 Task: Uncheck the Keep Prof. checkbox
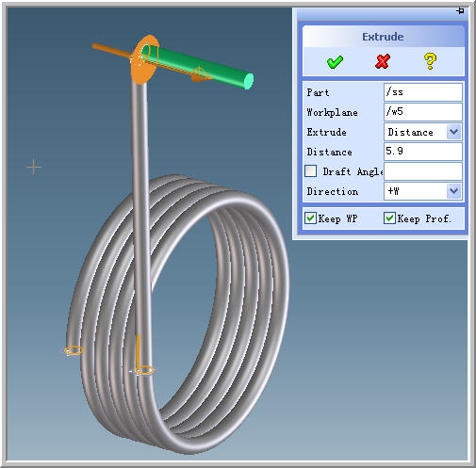(x=389, y=218)
